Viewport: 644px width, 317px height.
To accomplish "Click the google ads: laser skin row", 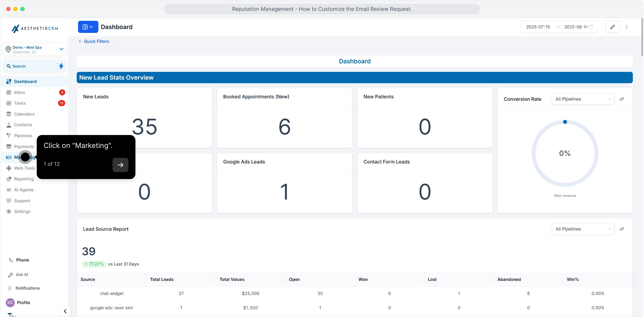I will coord(355,308).
